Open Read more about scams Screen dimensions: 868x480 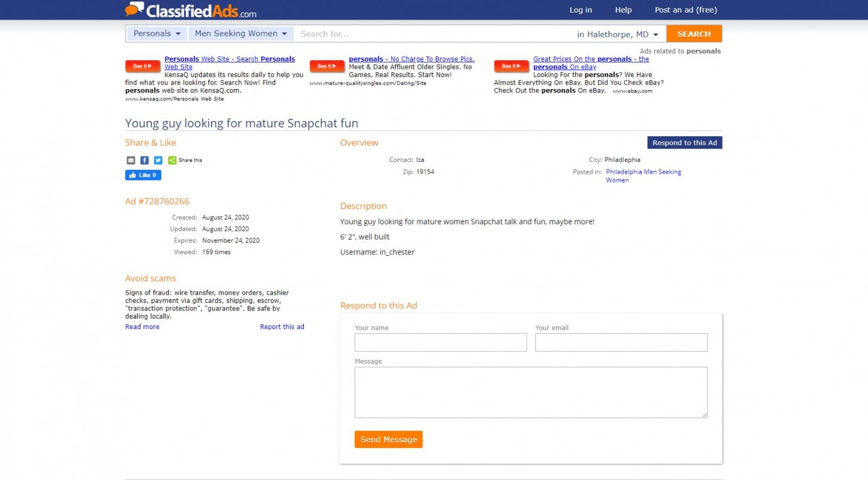coord(142,327)
